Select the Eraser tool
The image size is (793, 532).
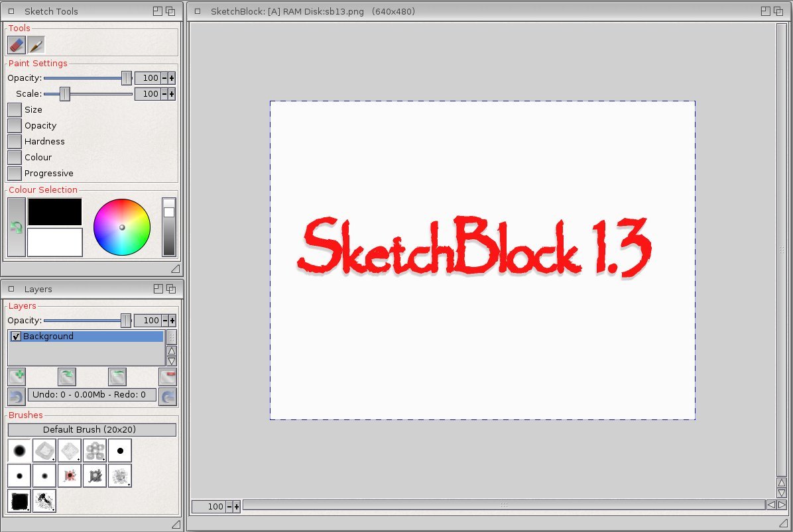17,45
